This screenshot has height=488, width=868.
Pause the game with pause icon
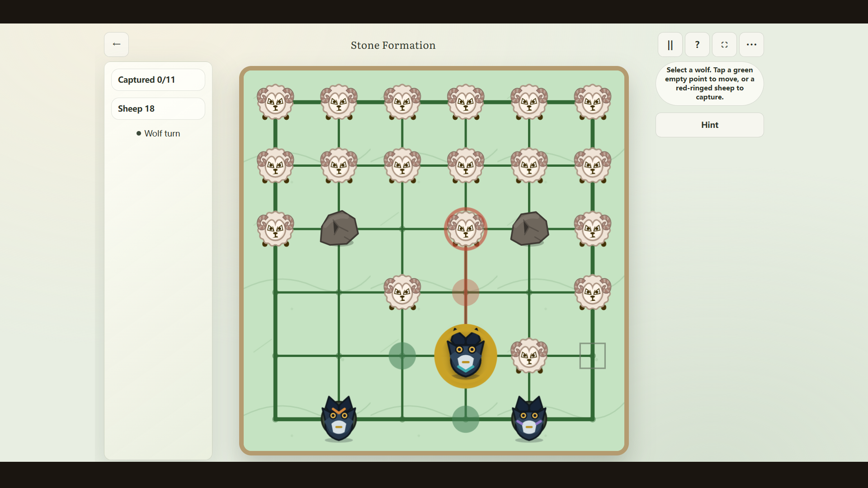[670, 44]
